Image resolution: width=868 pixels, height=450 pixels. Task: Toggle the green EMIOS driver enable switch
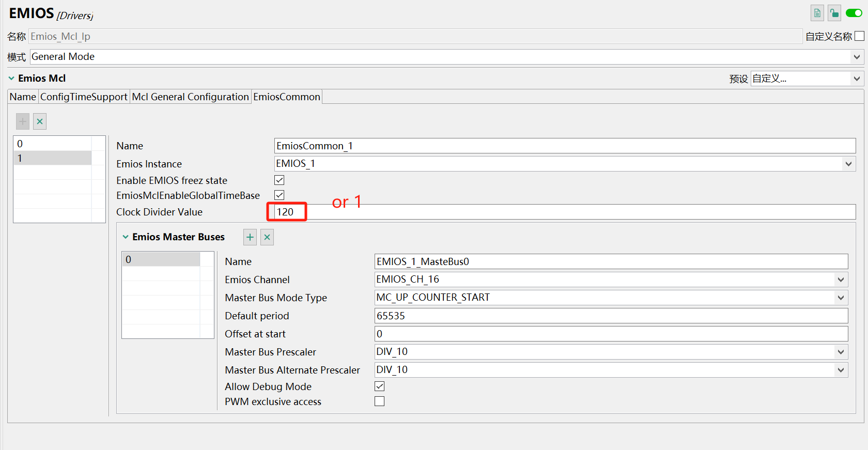[x=854, y=13]
